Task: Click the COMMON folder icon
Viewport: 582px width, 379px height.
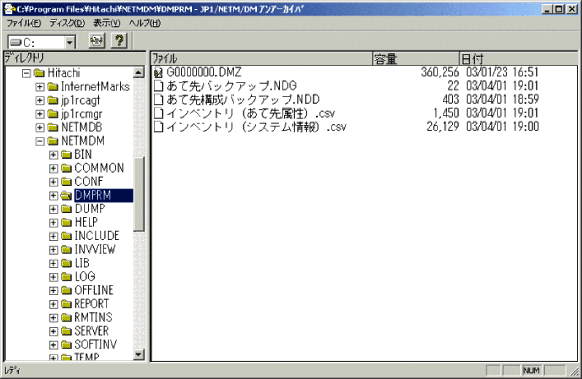Action: (x=66, y=168)
